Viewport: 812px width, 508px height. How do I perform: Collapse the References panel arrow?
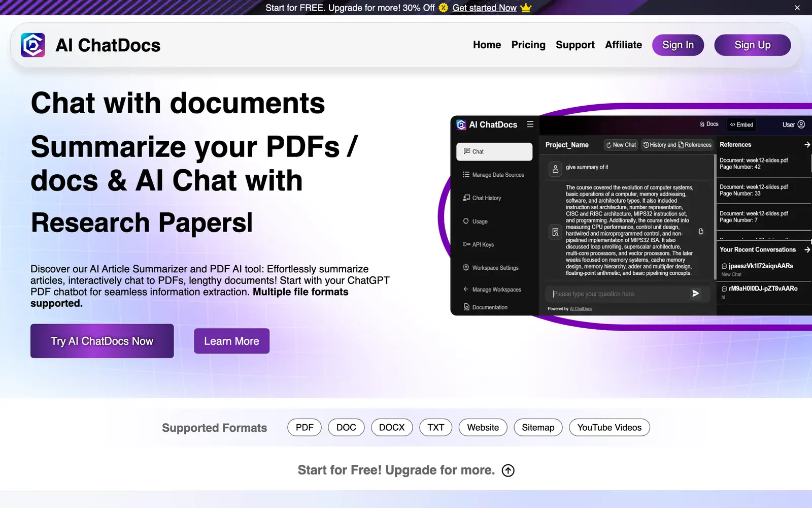coord(807,145)
